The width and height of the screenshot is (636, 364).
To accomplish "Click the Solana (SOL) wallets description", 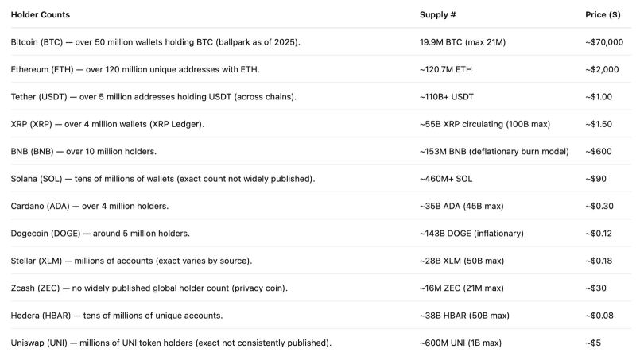I will (x=163, y=179).
